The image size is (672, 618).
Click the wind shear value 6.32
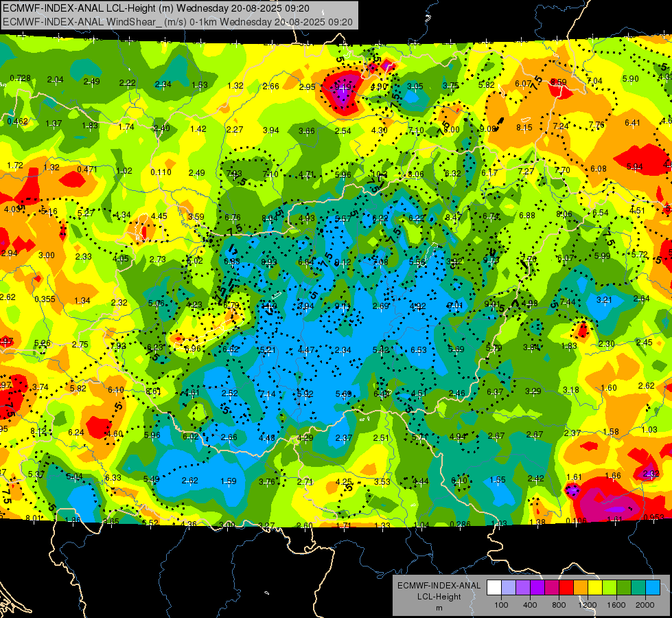pyautogui.click(x=452, y=174)
